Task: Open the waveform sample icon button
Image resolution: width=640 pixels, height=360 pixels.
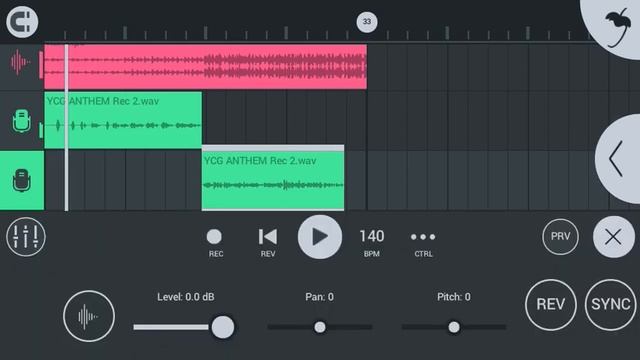Action: coord(89,316)
